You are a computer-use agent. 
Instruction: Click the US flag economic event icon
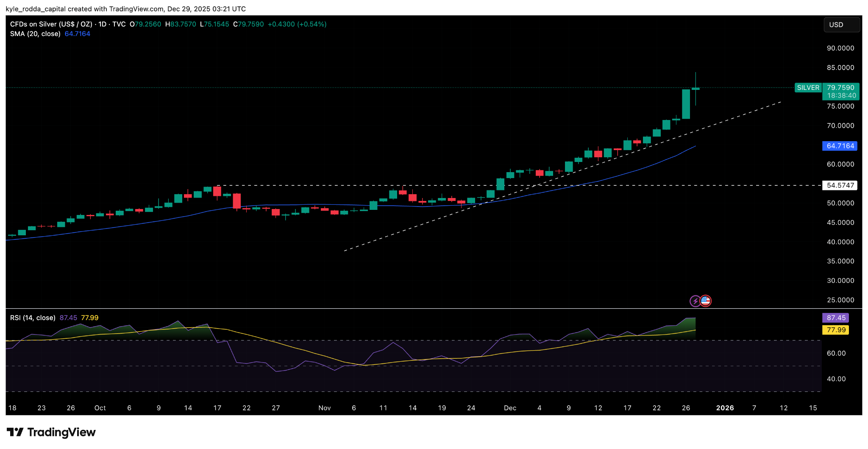(x=706, y=301)
